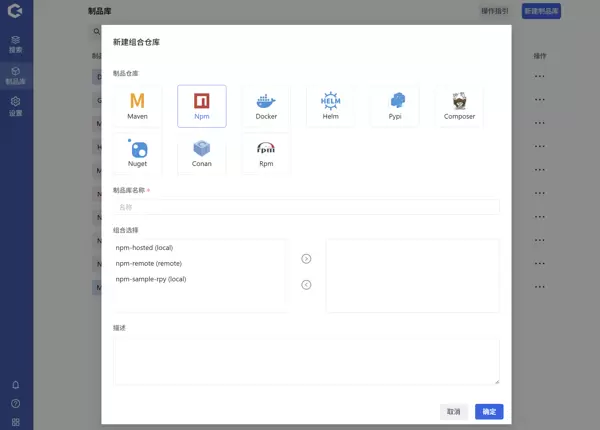The width and height of the screenshot is (600, 430).
Task: Open 设置 in the left sidebar
Action: tap(15, 106)
